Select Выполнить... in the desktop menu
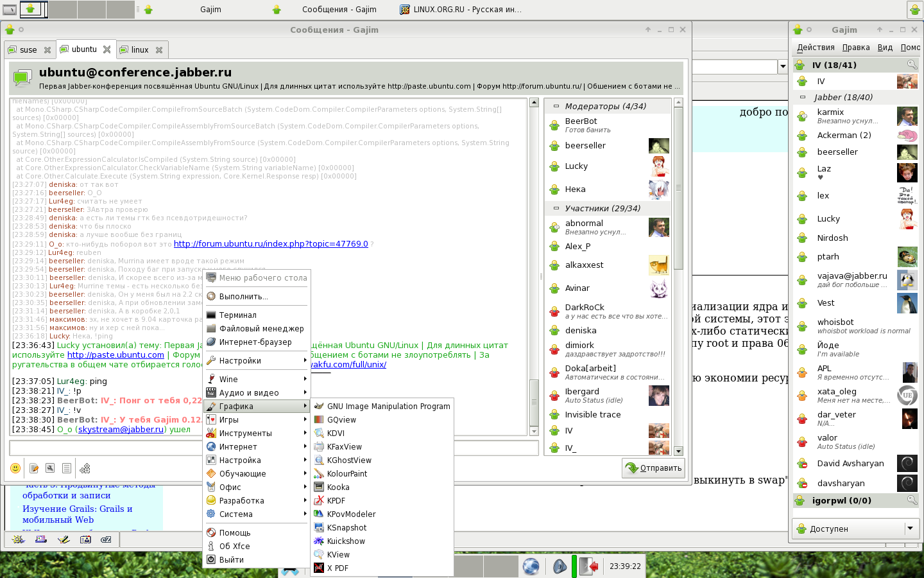Image resolution: width=924 pixels, height=578 pixels. coord(257,296)
